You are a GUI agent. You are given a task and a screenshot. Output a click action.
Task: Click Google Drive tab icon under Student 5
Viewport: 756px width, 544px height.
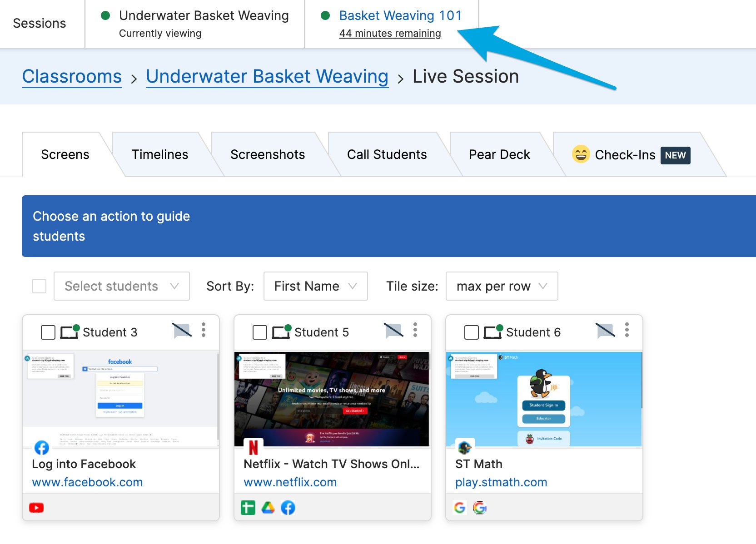point(268,508)
